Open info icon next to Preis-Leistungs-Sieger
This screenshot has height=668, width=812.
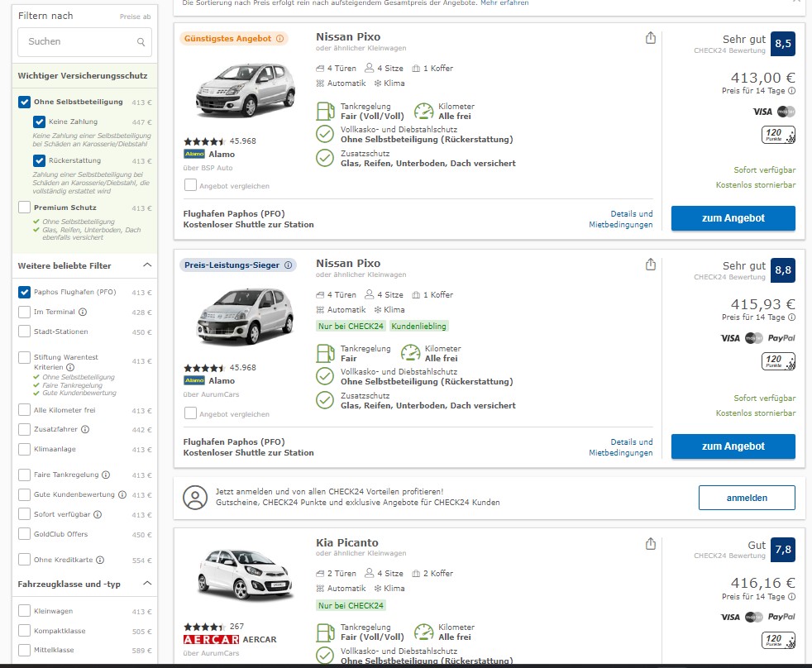click(x=289, y=265)
